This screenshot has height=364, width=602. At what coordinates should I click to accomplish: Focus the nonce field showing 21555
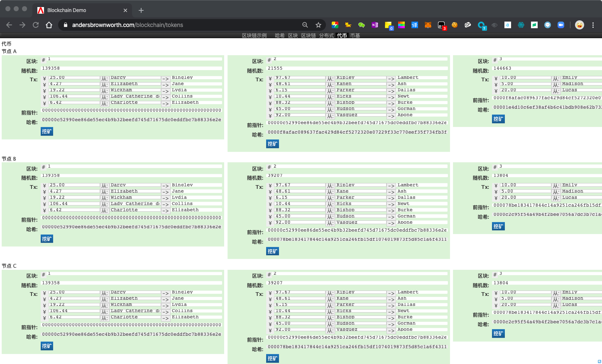[x=357, y=68]
